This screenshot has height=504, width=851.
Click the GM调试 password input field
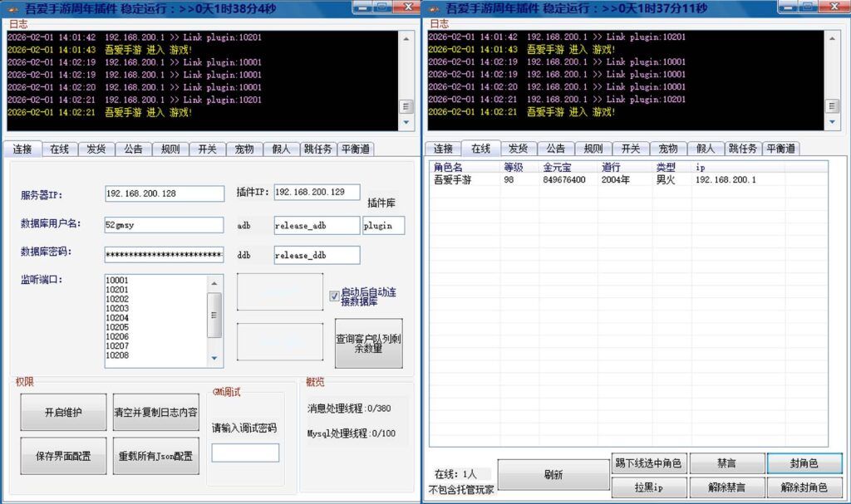245,453
